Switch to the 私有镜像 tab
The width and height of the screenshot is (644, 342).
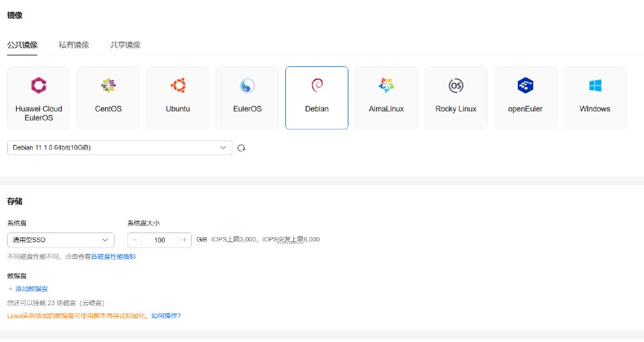click(x=74, y=44)
